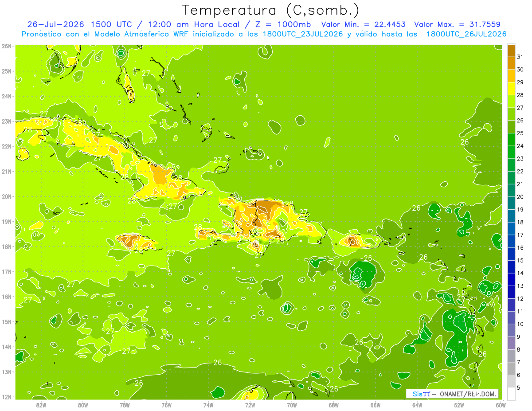The width and height of the screenshot is (532, 411).
Task: Click the 23N latitude axis label
Action: click(x=7, y=121)
